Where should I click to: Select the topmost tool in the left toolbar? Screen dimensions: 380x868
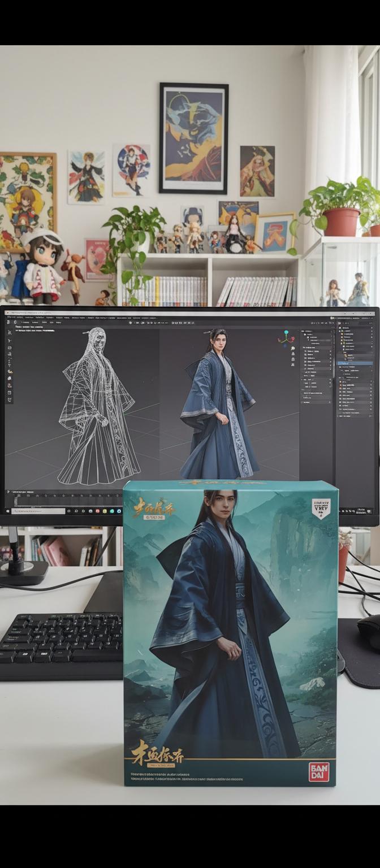coord(10,332)
